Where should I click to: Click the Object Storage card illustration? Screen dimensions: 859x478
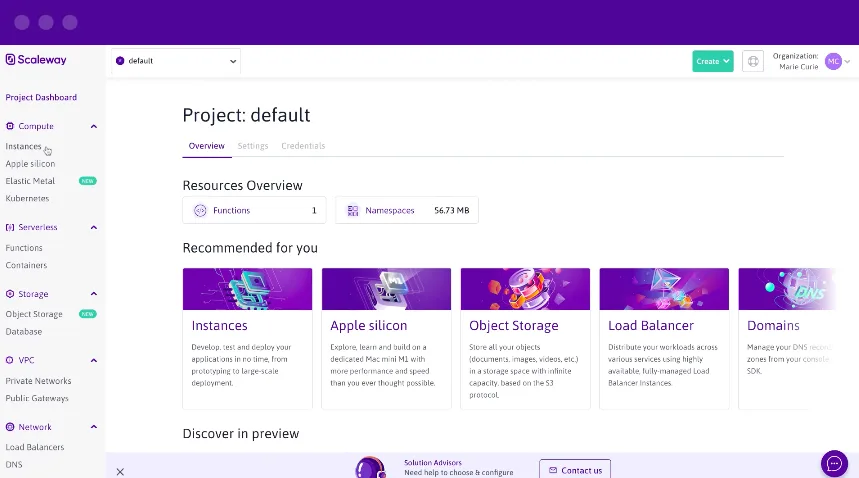[x=525, y=289]
